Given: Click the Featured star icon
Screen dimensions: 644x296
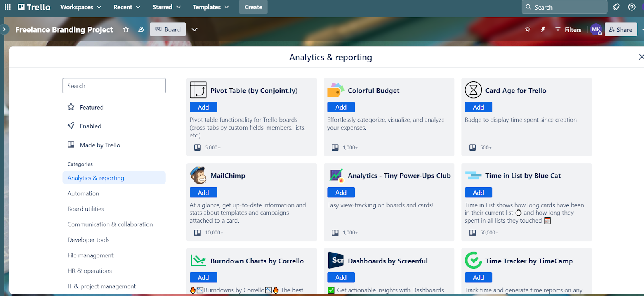Looking at the screenshot, I should coord(71,107).
